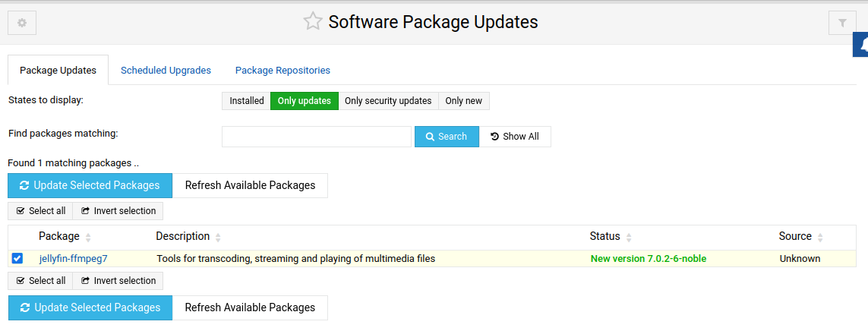The height and width of the screenshot is (331, 868).
Task: Select the 'Installed' state filter
Action: tap(247, 101)
